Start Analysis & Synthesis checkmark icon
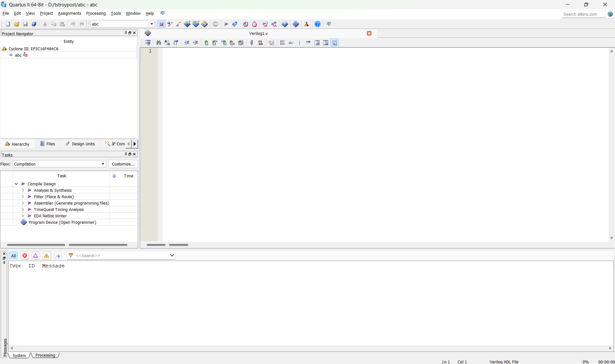This screenshot has width=615, height=364. click(x=235, y=24)
